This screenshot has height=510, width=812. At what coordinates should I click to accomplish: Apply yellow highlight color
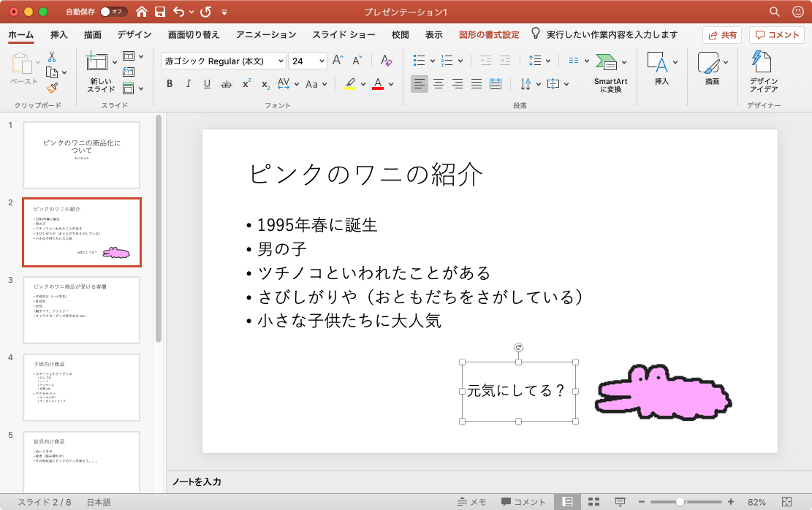(350, 84)
